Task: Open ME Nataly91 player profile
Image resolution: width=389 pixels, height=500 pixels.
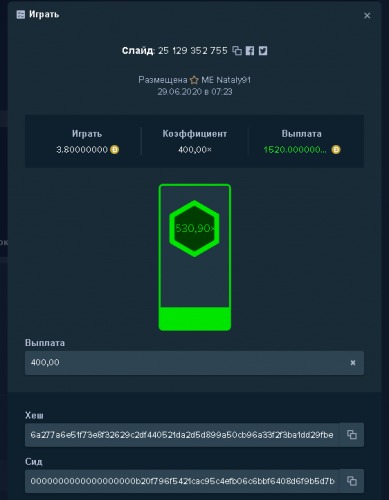Action: (x=226, y=80)
